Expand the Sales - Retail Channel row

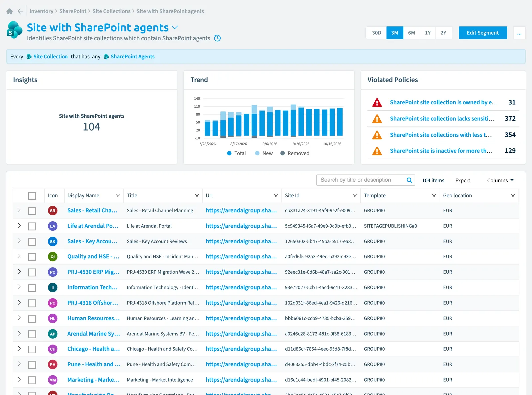[x=19, y=210]
